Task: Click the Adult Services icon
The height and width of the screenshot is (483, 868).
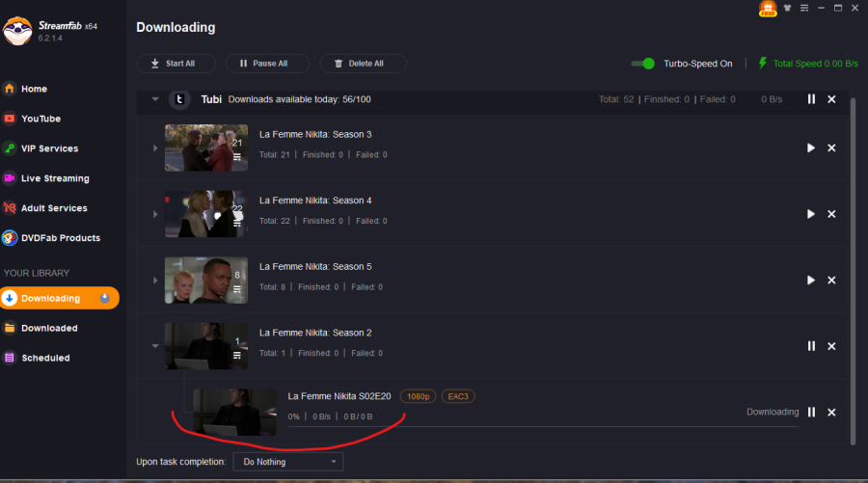Action: pos(10,208)
